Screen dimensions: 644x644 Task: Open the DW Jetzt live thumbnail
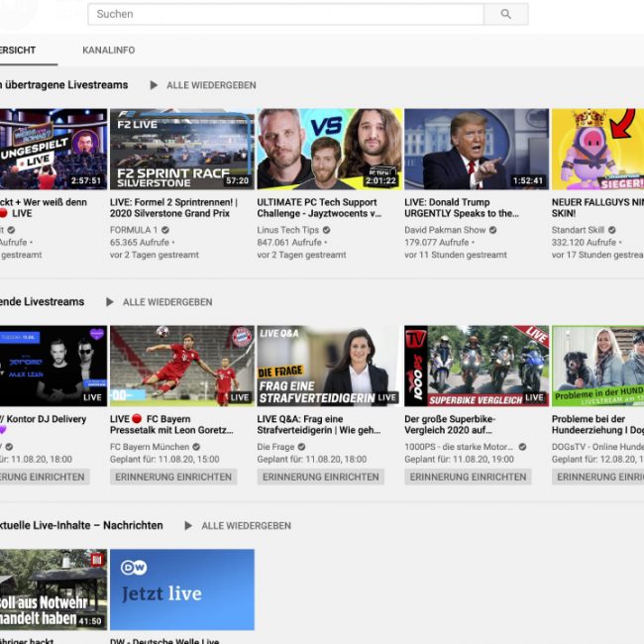(181, 590)
